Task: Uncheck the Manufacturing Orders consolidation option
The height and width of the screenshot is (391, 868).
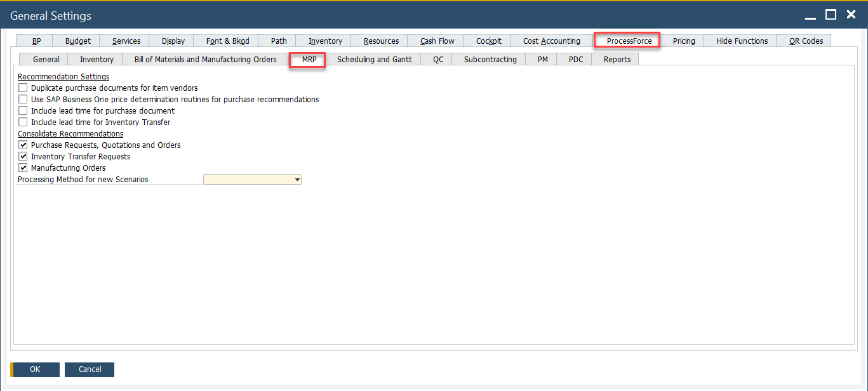Action: click(22, 168)
